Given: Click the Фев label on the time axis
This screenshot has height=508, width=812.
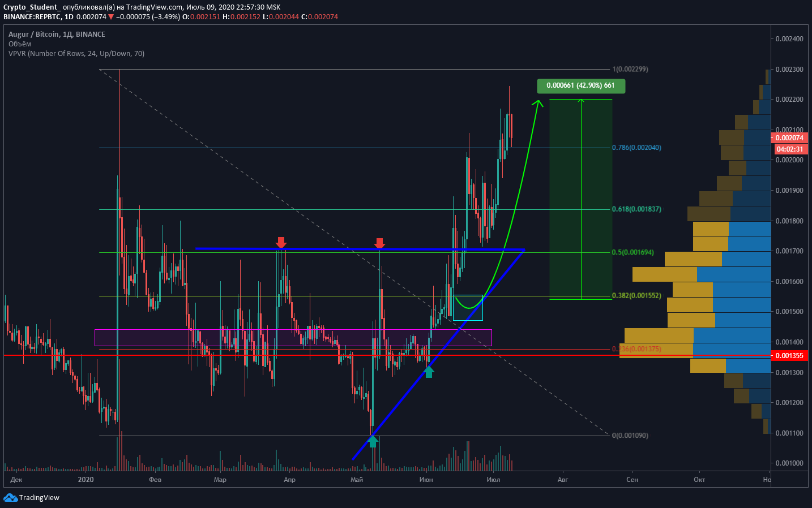Looking at the screenshot, I should (155, 480).
